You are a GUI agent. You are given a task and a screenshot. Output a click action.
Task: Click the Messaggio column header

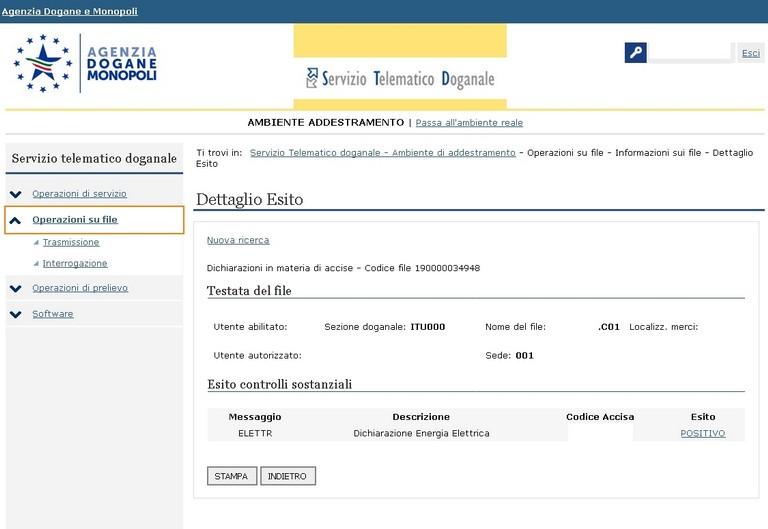point(255,417)
